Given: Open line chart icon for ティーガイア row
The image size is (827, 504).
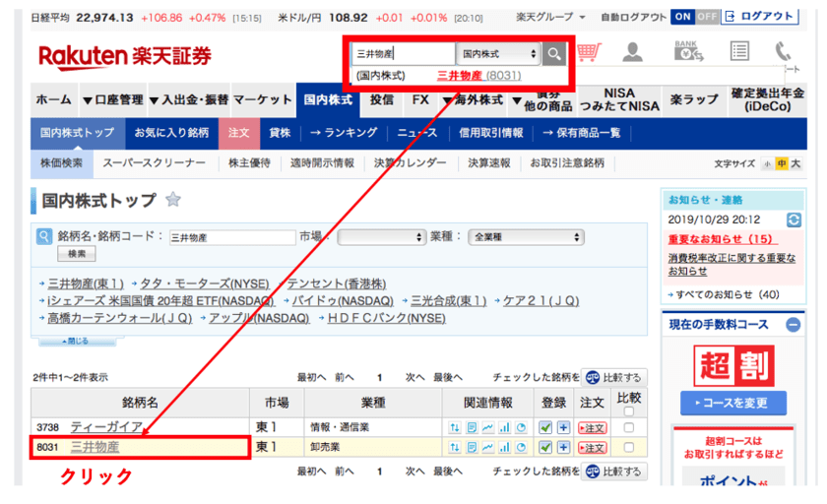Looking at the screenshot, I should tap(488, 427).
